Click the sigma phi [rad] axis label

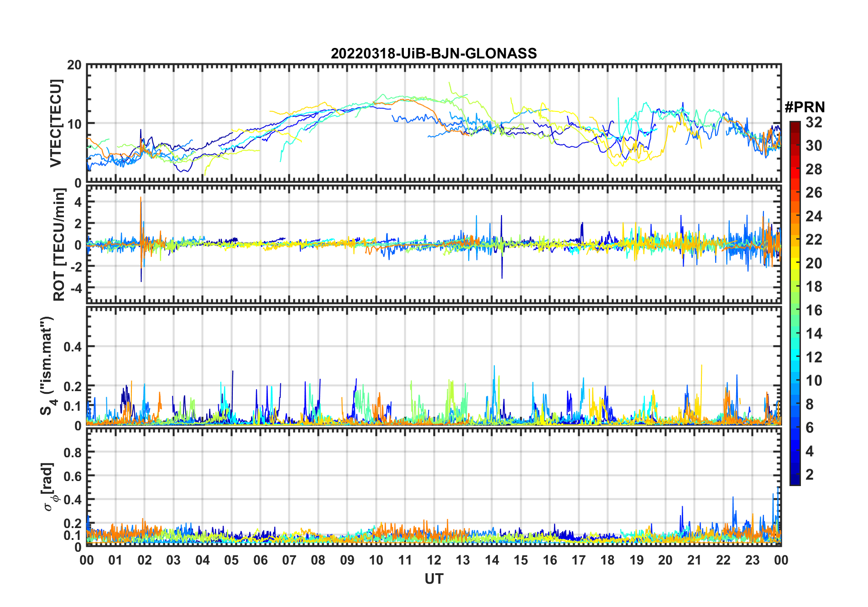click(50, 487)
